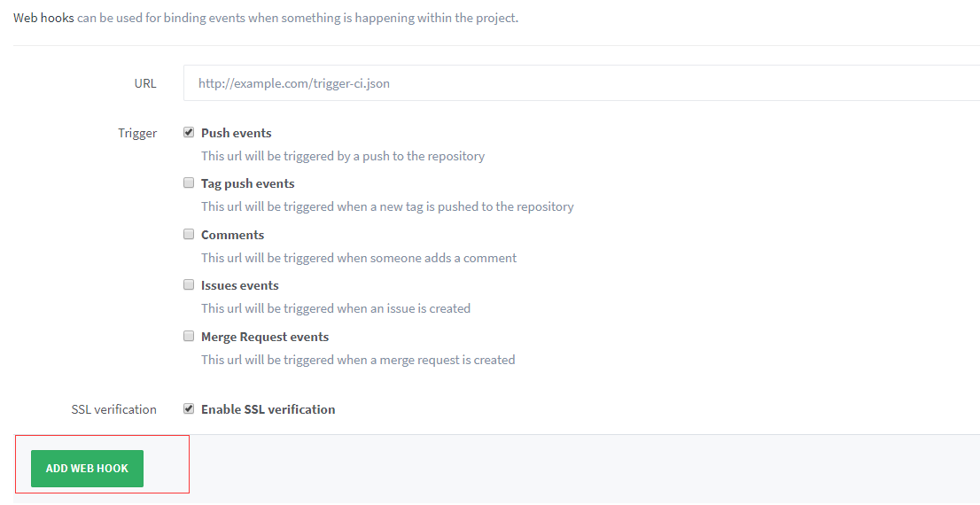Turn on the Merge Request events checkbox
The image size is (980, 505).
pyautogui.click(x=189, y=337)
